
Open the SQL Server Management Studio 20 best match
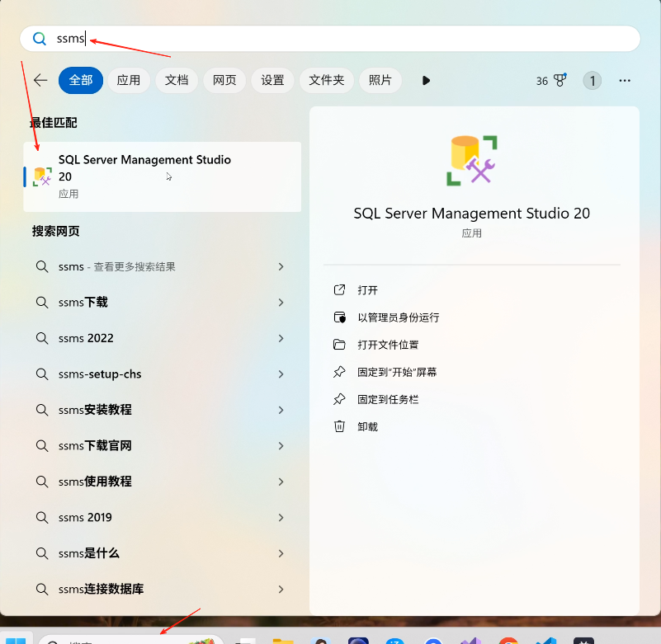163,176
